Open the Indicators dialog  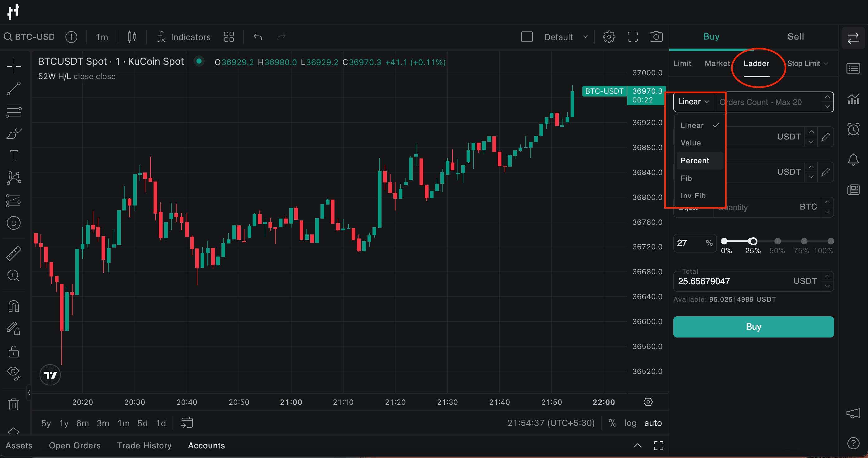pyautogui.click(x=184, y=37)
